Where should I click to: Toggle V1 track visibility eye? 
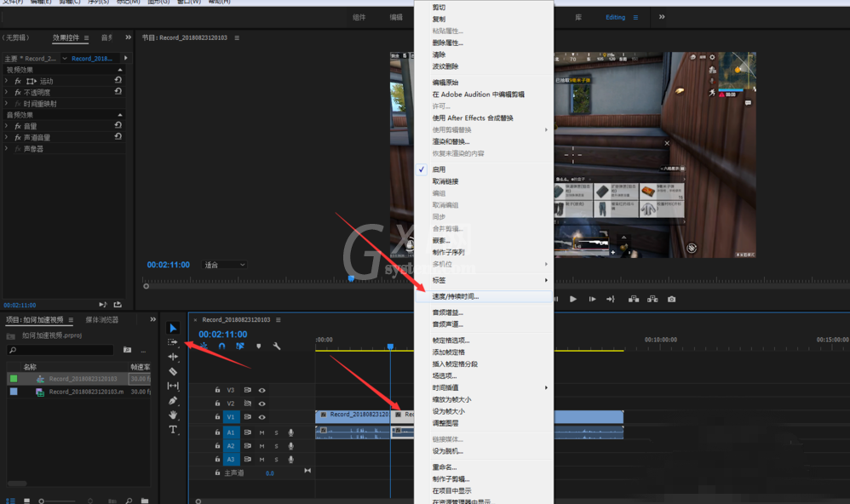[x=261, y=417]
